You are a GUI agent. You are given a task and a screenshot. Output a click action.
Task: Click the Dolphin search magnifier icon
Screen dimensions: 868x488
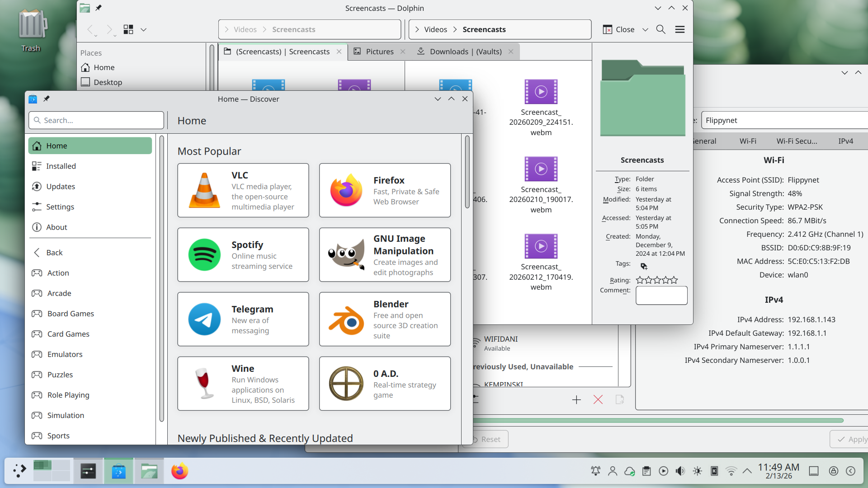[660, 29]
